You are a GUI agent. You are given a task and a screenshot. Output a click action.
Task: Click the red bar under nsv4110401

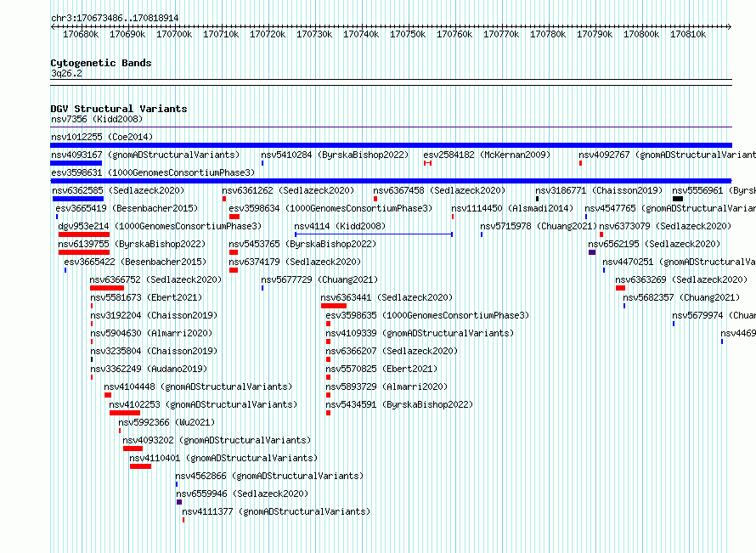click(140, 466)
